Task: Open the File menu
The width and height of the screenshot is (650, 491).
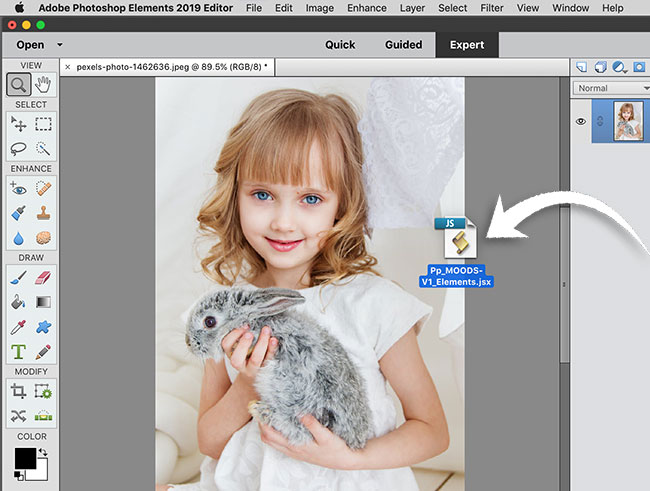Action: pyautogui.click(x=254, y=8)
